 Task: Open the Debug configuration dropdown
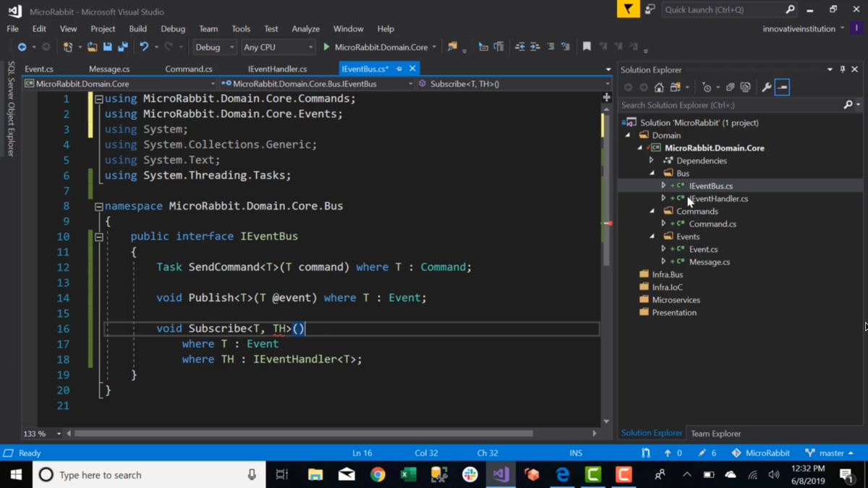pyautogui.click(x=215, y=47)
